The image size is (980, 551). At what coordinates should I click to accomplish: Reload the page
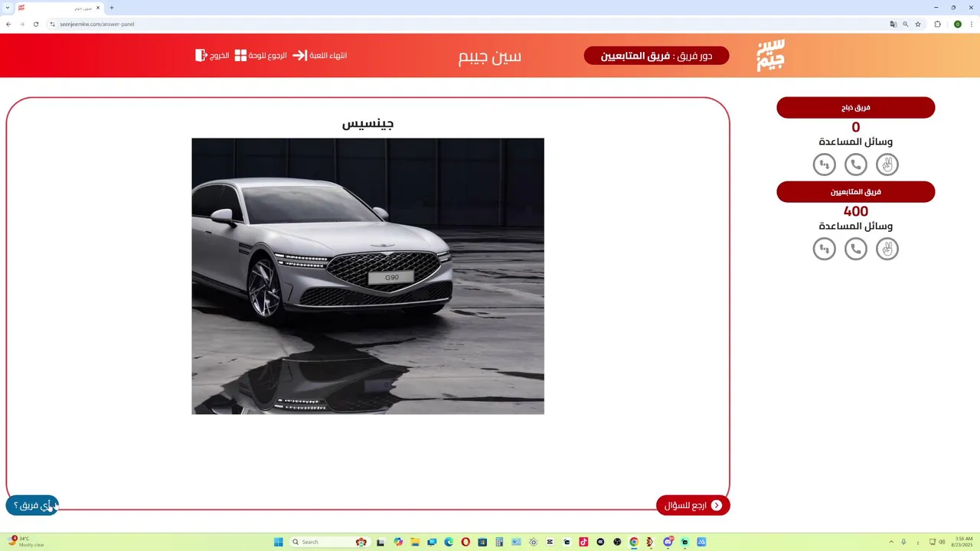pyautogui.click(x=35, y=24)
